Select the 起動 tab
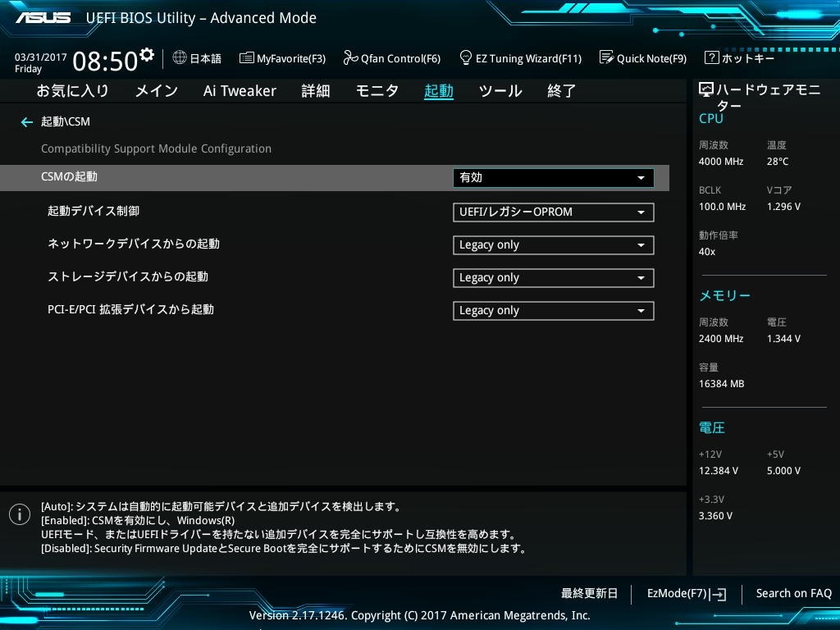 coord(439,91)
